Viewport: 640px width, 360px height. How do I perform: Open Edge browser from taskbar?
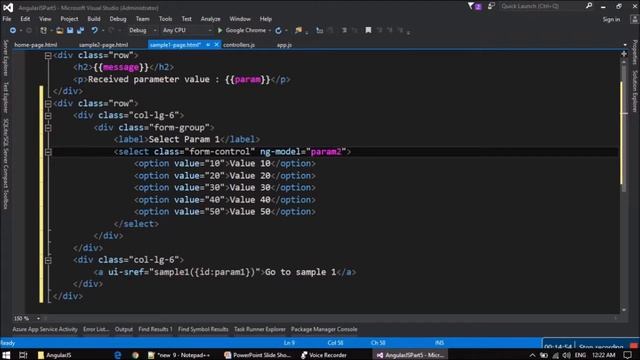pyautogui.click(x=118, y=355)
